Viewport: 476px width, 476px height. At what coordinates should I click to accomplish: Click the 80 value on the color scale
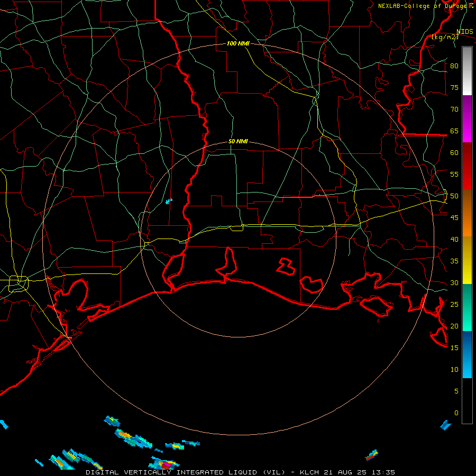(454, 66)
